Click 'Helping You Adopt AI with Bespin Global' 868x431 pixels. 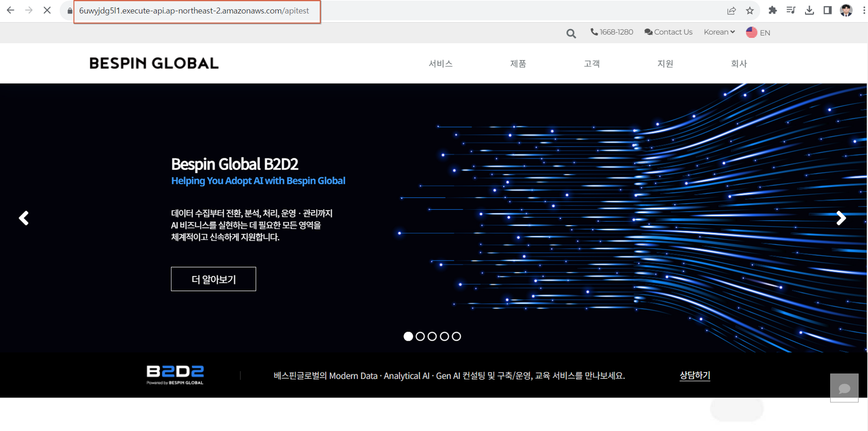pyautogui.click(x=258, y=181)
